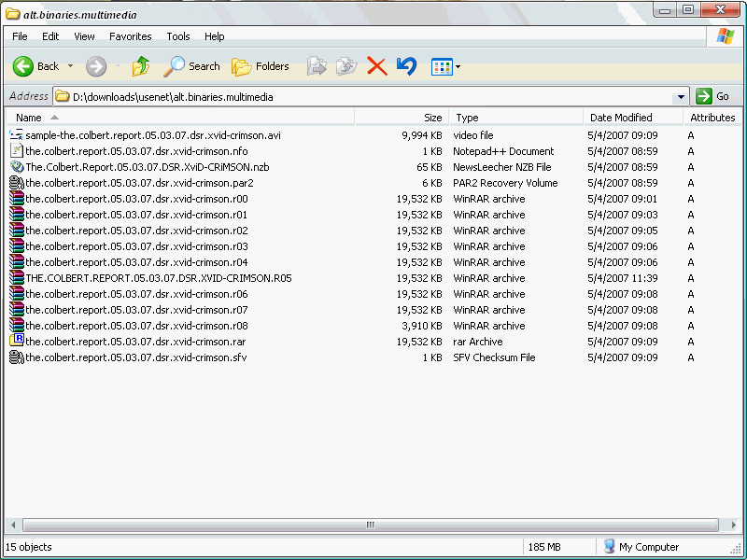Click the Move To toolbar icon
Screen dimensions: 747x560
(317, 66)
